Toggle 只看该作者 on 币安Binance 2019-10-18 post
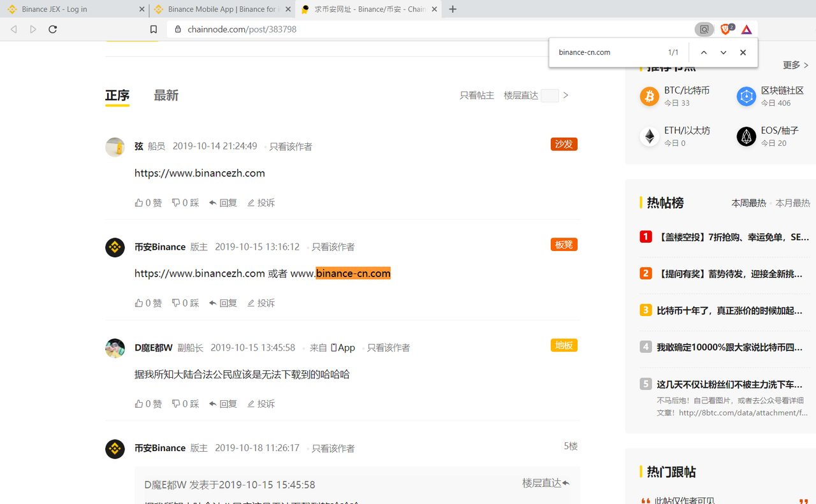 [x=333, y=449]
